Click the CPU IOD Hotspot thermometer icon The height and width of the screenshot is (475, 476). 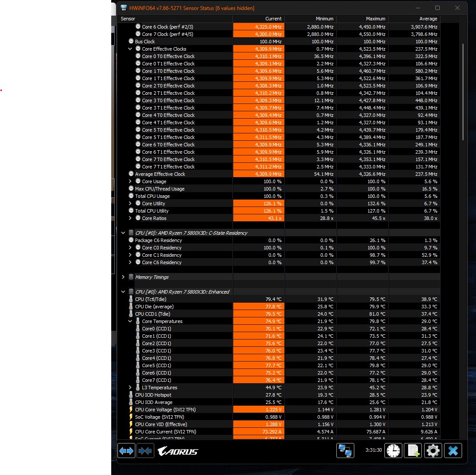[131, 395]
